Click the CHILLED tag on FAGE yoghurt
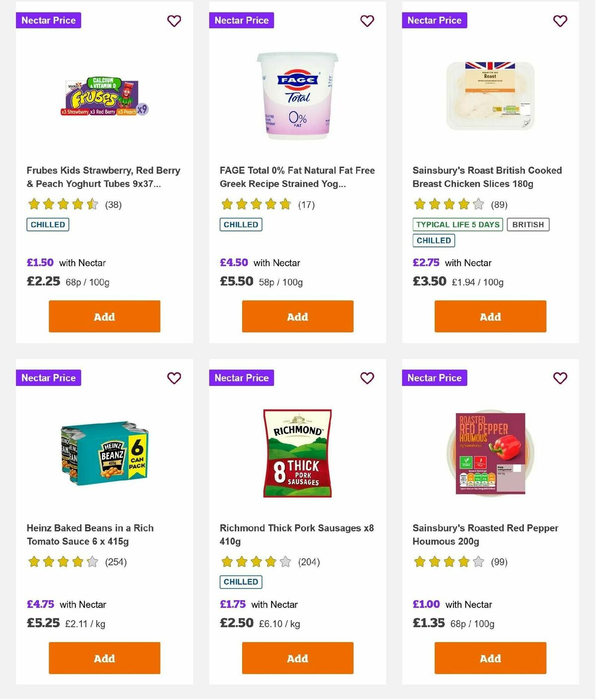The height and width of the screenshot is (700, 596). (x=241, y=224)
